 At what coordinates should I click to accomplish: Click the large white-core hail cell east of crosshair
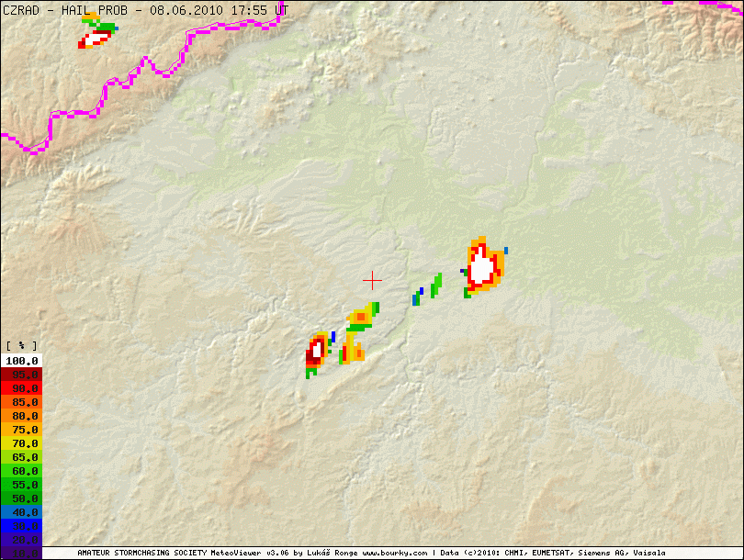484,267
